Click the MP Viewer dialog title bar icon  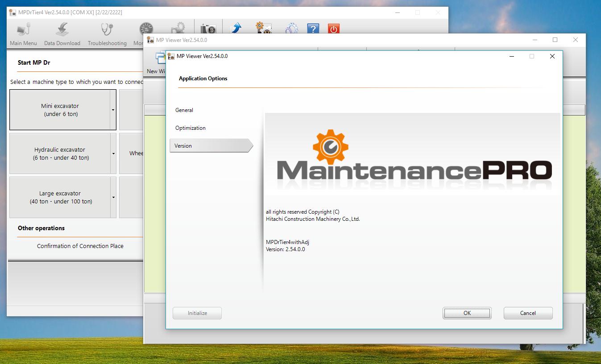tap(171, 56)
